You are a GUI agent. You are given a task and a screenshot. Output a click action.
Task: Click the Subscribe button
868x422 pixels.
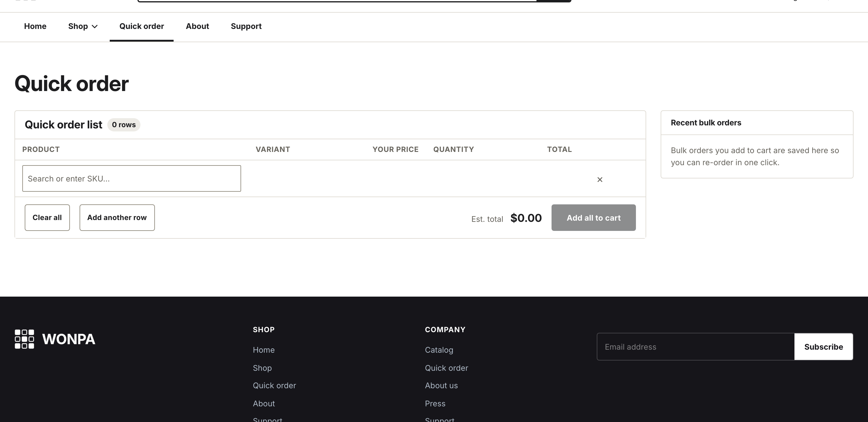click(823, 347)
